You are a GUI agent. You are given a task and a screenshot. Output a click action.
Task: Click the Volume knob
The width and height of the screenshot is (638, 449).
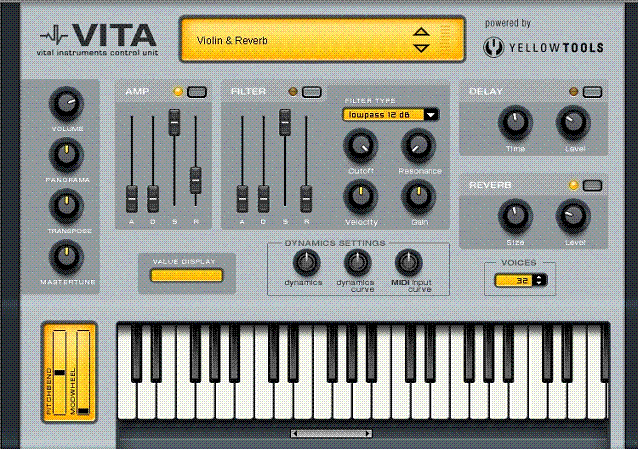tap(67, 104)
